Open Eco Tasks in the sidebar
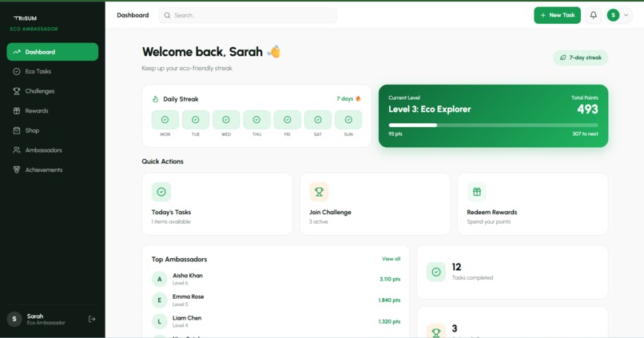The width and height of the screenshot is (644, 338). click(53, 71)
